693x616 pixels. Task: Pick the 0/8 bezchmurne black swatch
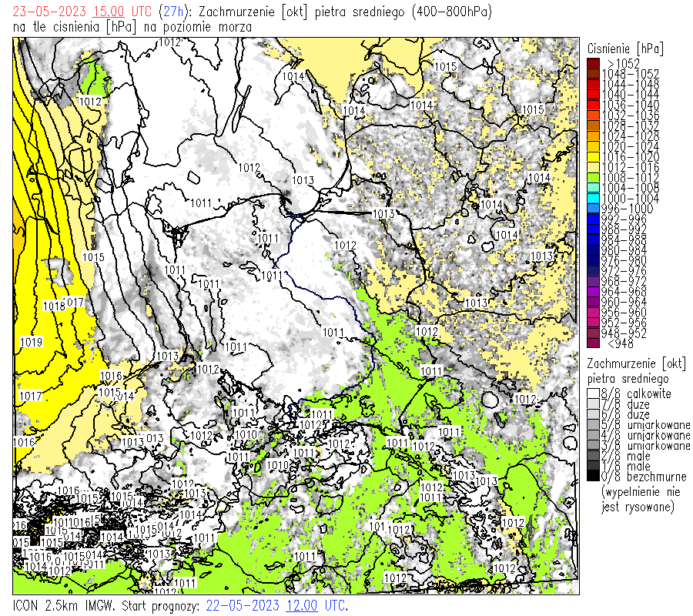[593, 477]
